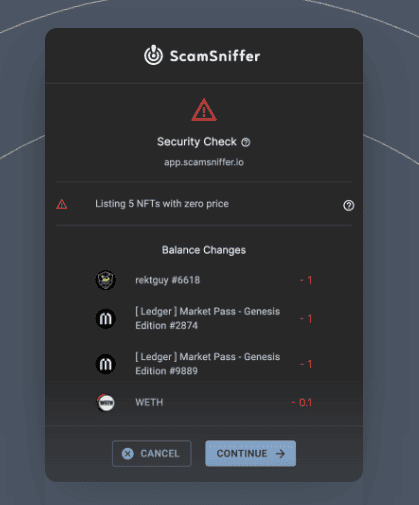This screenshot has width=419, height=505.
Task: Open help icon for zero price warning
Action: [x=349, y=205]
